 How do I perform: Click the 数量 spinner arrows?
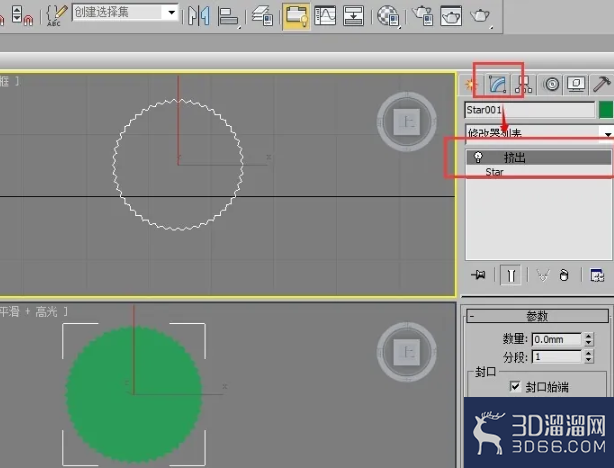click(589, 339)
